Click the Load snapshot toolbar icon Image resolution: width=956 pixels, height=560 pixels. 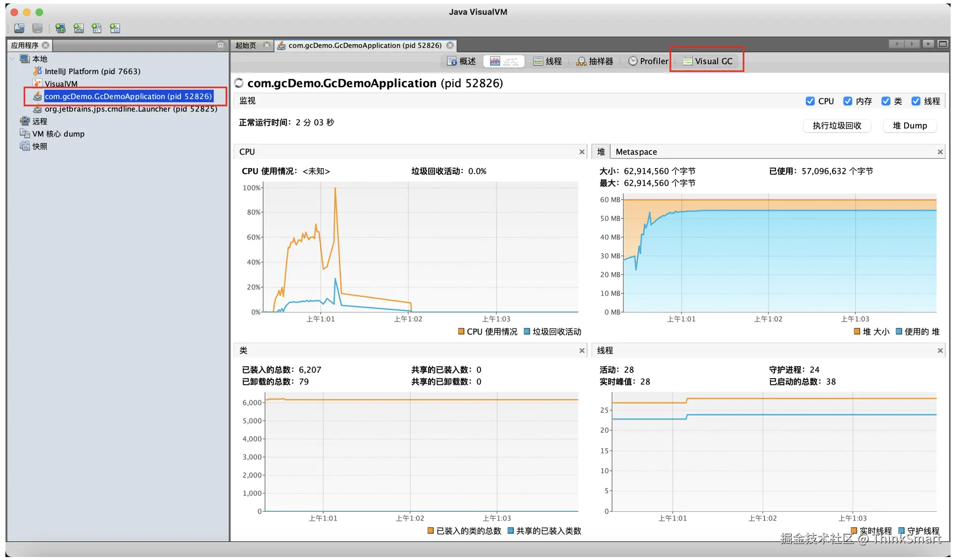19,29
